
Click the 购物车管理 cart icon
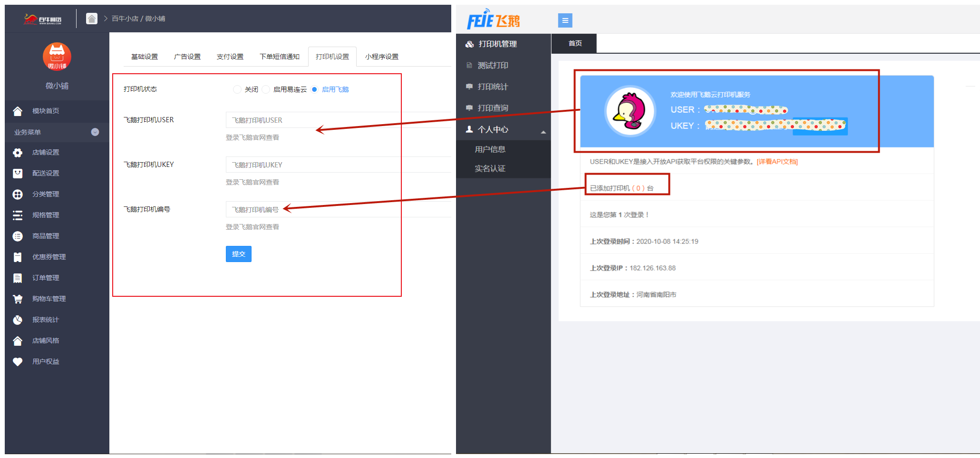[18, 299]
